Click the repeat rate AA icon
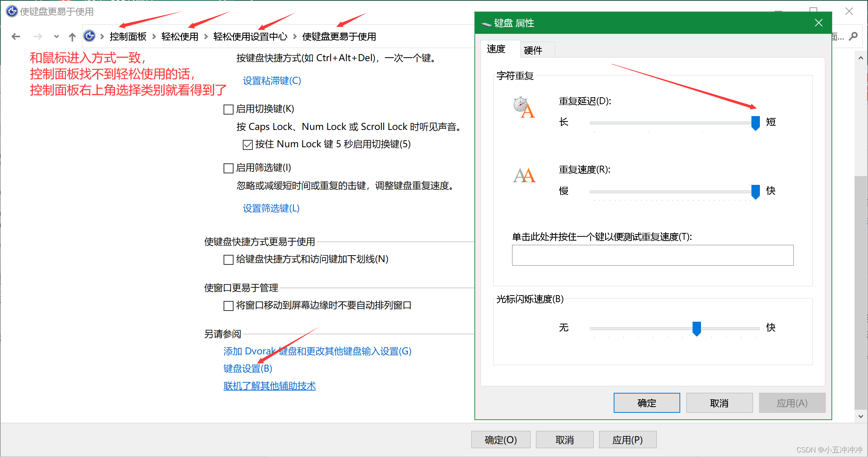868x457 pixels. pos(524,176)
